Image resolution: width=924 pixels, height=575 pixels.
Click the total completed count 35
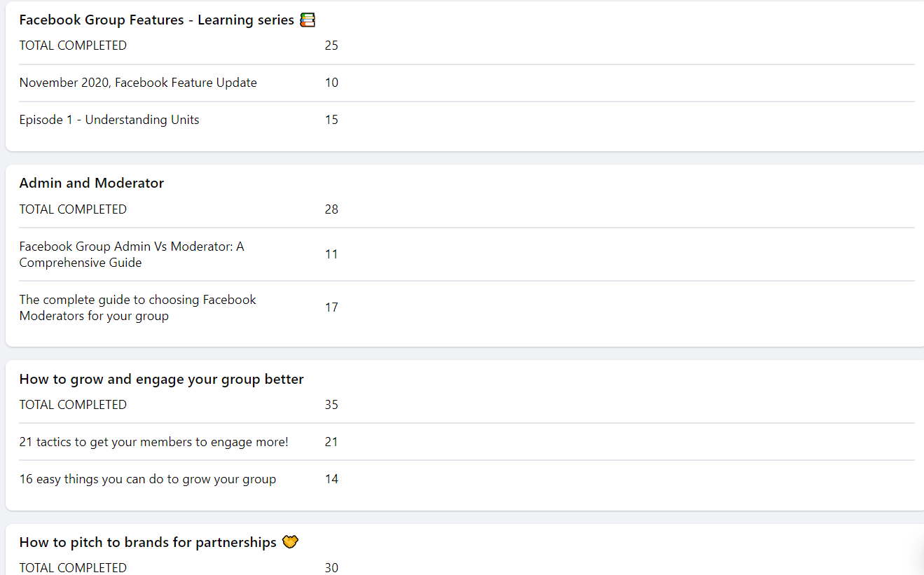(x=331, y=405)
